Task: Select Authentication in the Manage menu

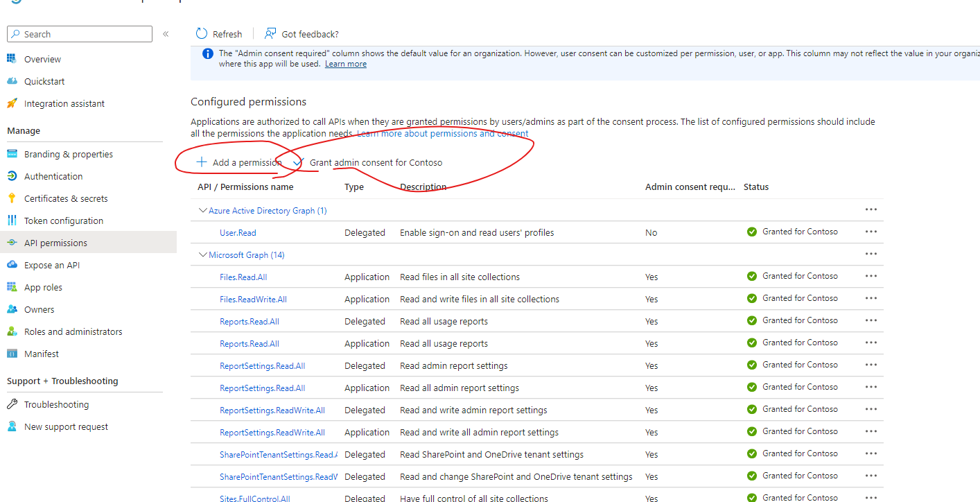Action: pos(53,175)
